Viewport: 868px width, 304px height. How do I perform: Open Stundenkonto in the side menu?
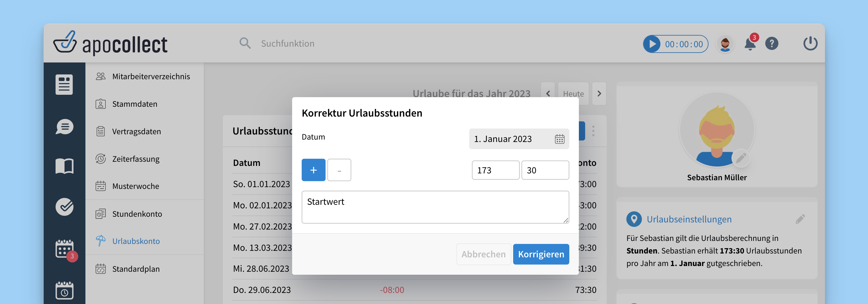137,214
